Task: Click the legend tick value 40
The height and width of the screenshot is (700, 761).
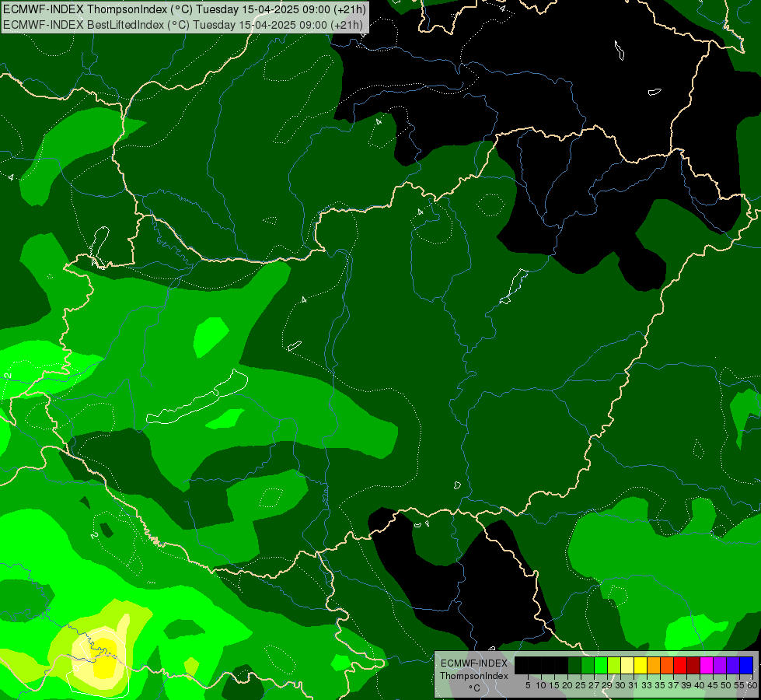Action: [x=700, y=685]
